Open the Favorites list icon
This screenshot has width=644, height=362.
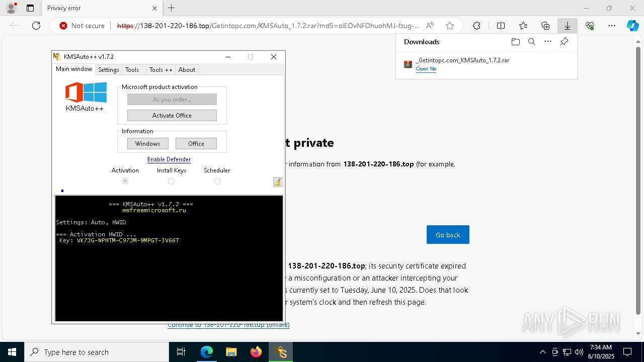point(523,26)
